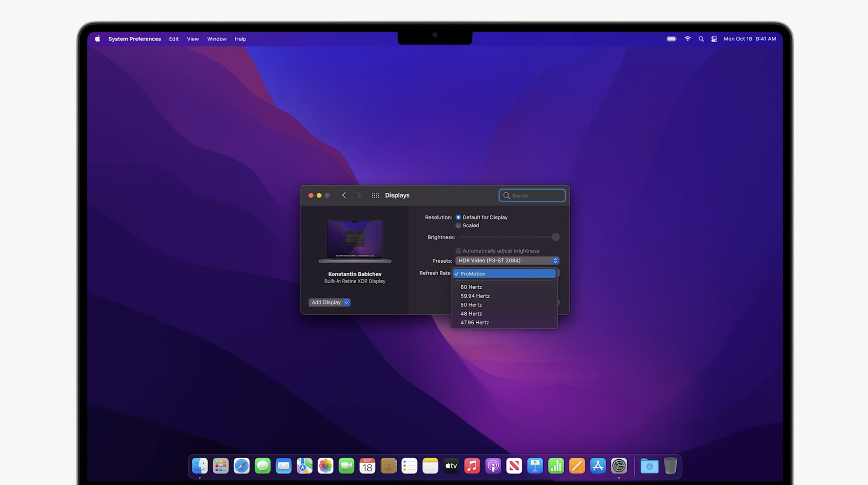Select 60 Hertz refresh rate
The height and width of the screenshot is (485, 868).
[x=471, y=287]
